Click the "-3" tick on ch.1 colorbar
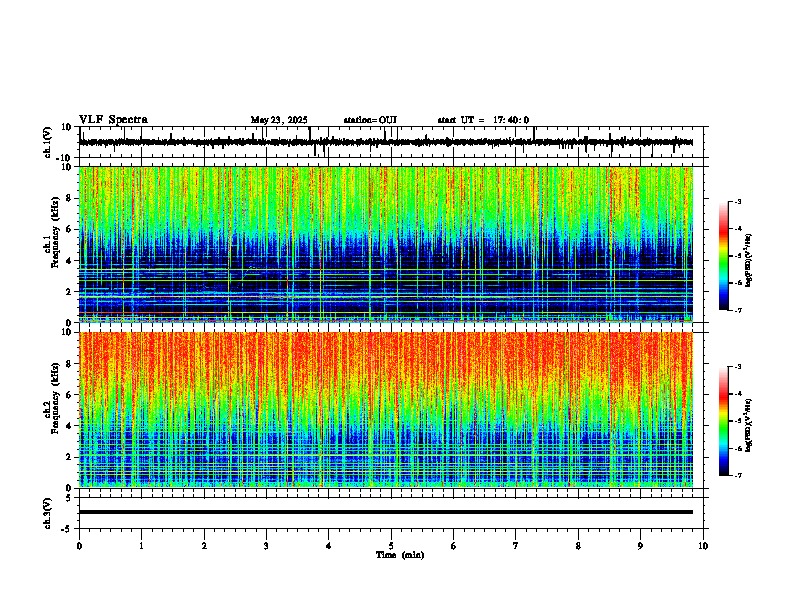 [x=737, y=201]
